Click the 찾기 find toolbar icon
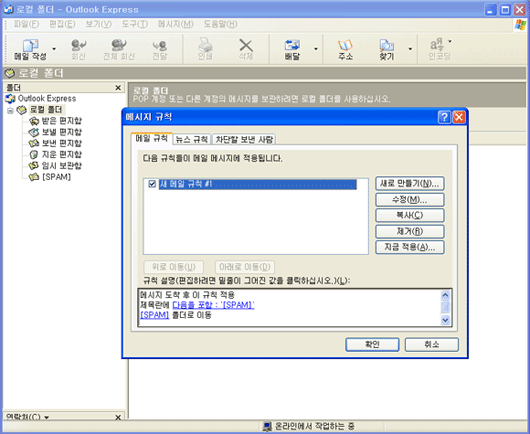 coord(386,45)
